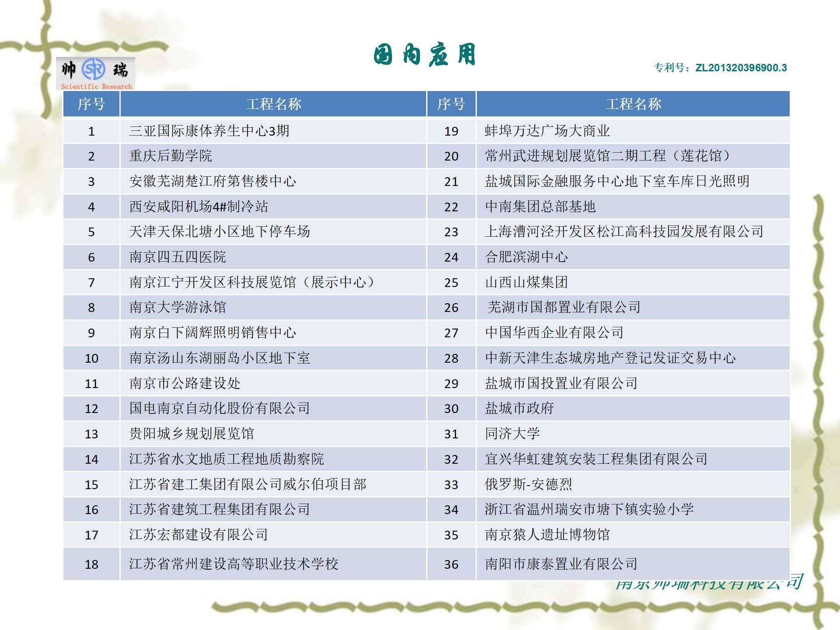Select 西安咸阳机场4#制冷站 cell
840x630 pixels.
tap(273, 206)
